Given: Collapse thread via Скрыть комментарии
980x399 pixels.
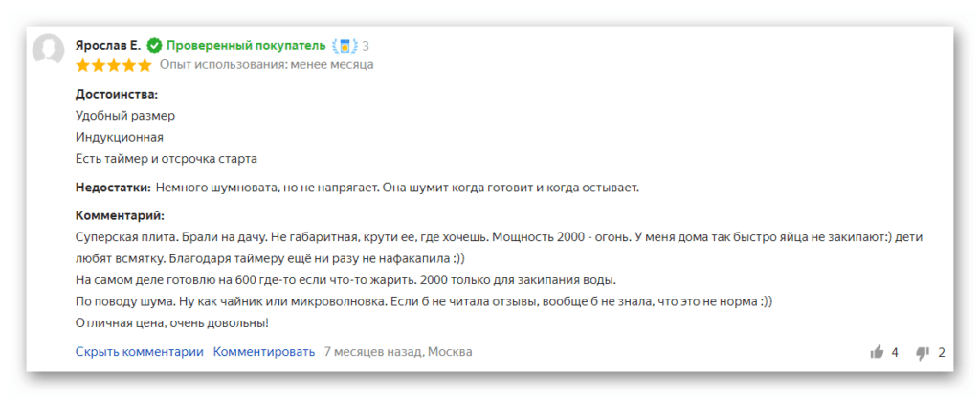Looking at the screenshot, I should pyautogui.click(x=140, y=352).
